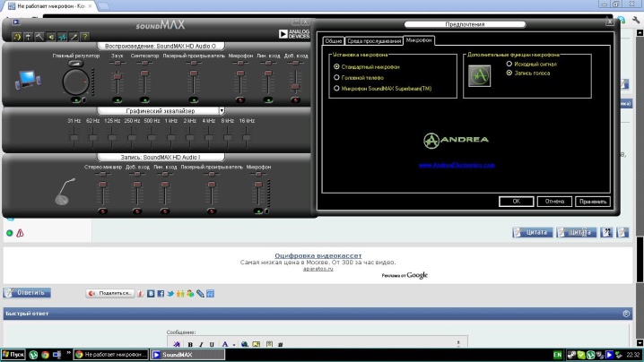
Task: Toggle mute under playback Микрофон slider
Action: (x=240, y=99)
